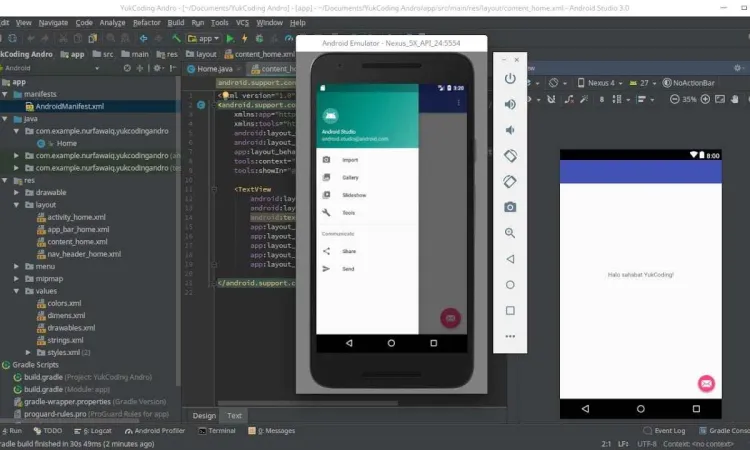750x450 pixels.
Task: Open AndroidManifest.xml in project tree
Action: tap(69, 106)
